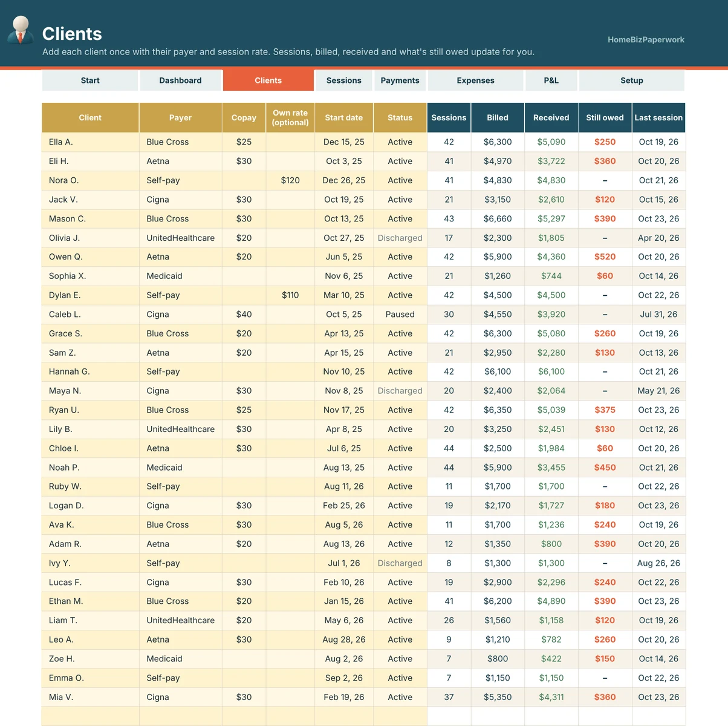
Task: Click the Received column header
Action: 551,118
